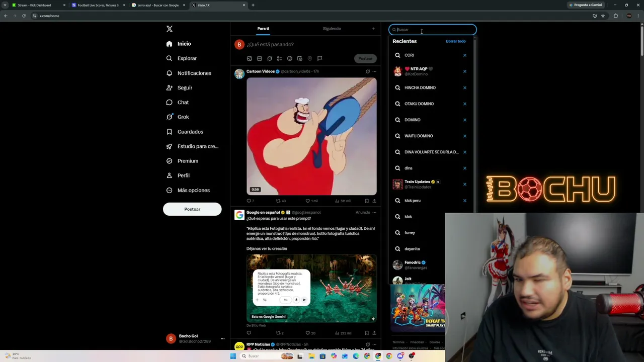This screenshot has width=644, height=362.
Task: Like the Google en español post
Action: pos(310,333)
